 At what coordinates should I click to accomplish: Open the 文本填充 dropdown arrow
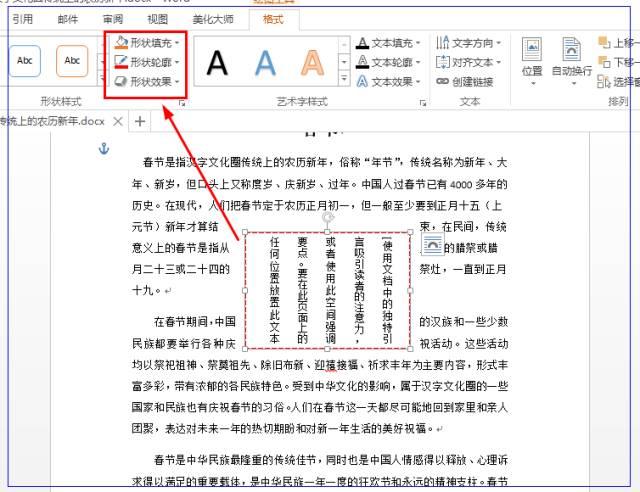tap(418, 42)
